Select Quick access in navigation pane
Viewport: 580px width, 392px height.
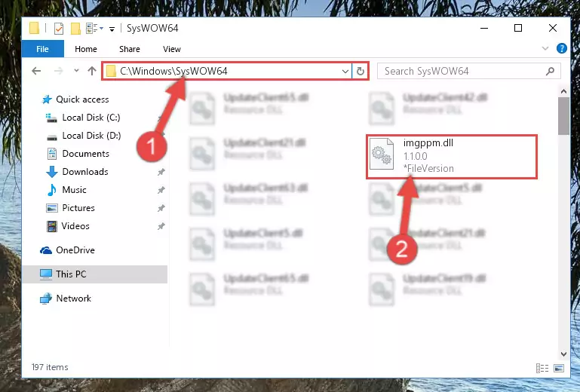(82, 99)
